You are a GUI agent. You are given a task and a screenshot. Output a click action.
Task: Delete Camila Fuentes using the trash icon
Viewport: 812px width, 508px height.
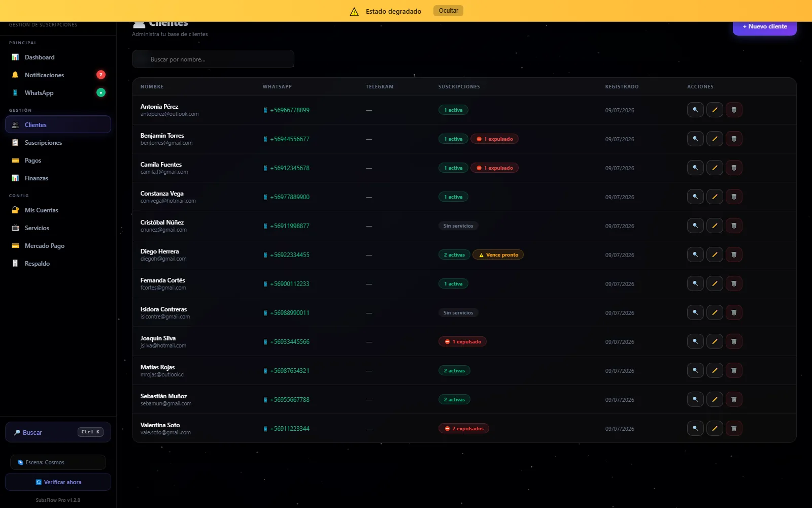click(734, 168)
